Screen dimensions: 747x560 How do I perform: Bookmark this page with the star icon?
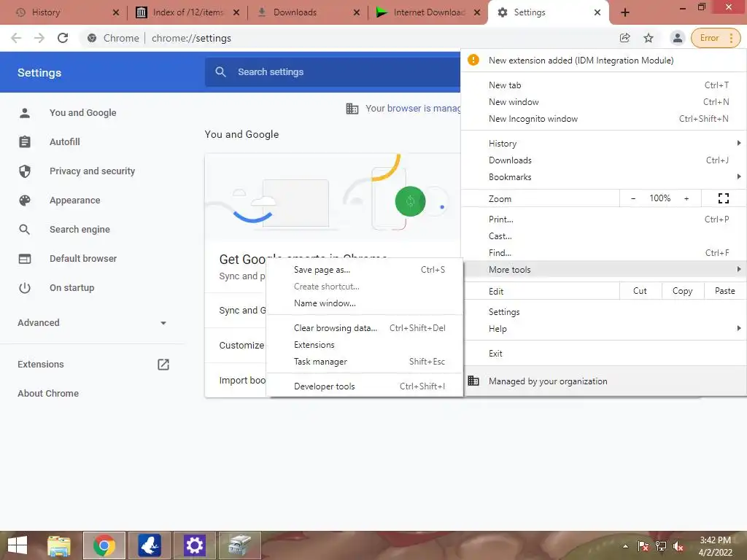coord(649,38)
